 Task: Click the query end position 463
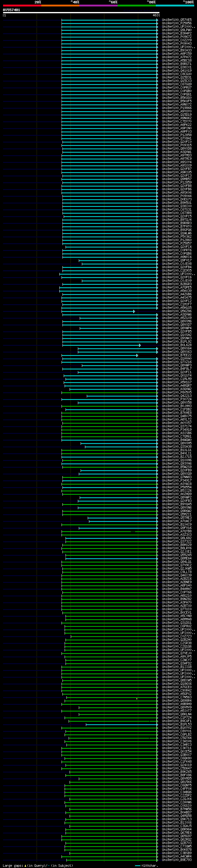tap(155, 15)
